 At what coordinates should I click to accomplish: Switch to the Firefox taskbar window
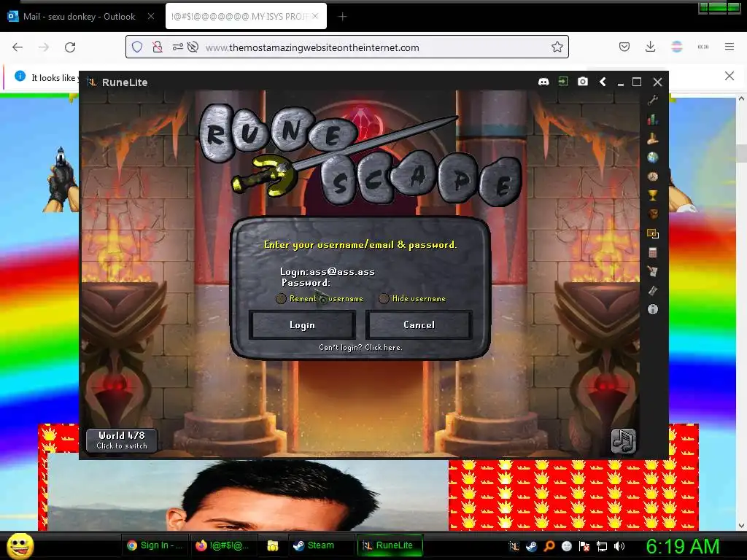[x=223, y=545]
